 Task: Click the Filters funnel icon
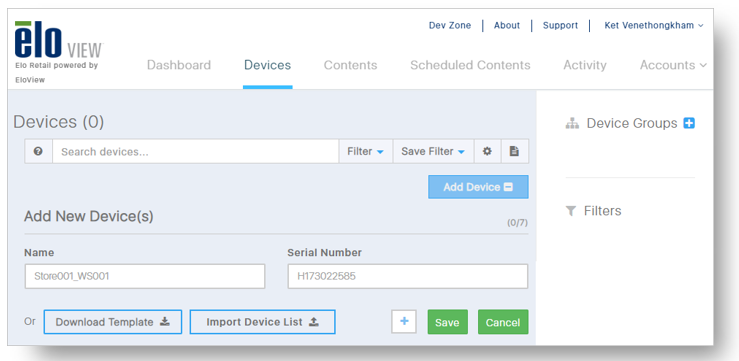(x=571, y=211)
